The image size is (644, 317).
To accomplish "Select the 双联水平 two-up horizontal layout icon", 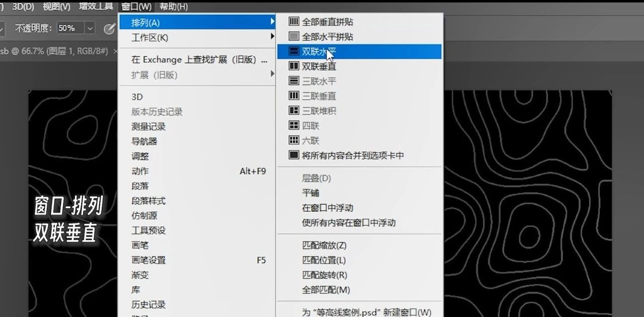I will 294,51.
